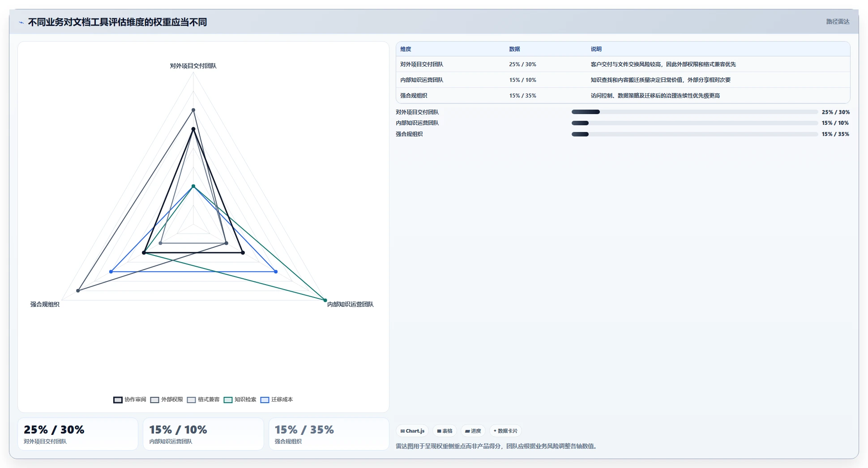Click progress label 内部知识运营团队
This screenshot has width=868, height=468.
417,123
